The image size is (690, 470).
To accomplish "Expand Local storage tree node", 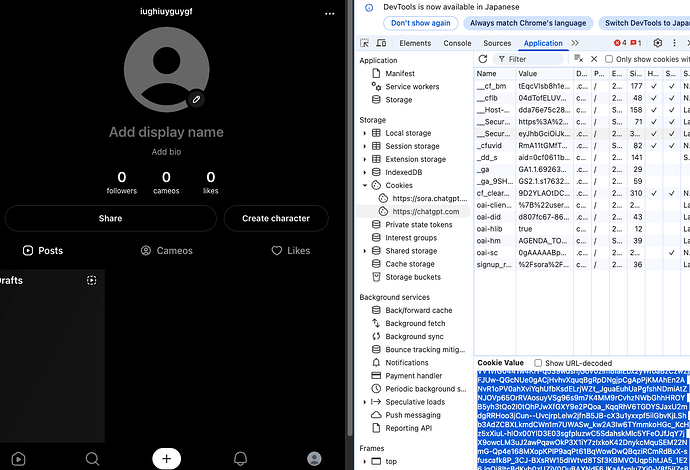I will [364, 133].
